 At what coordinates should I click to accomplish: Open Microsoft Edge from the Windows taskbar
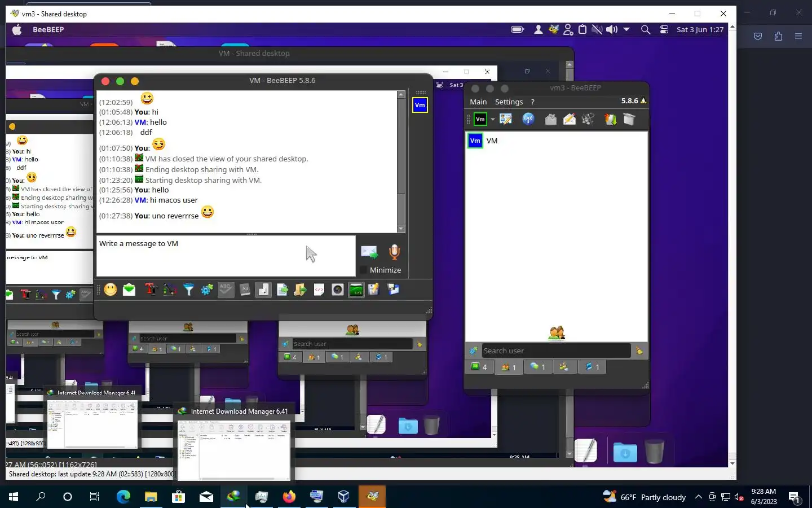click(x=123, y=497)
